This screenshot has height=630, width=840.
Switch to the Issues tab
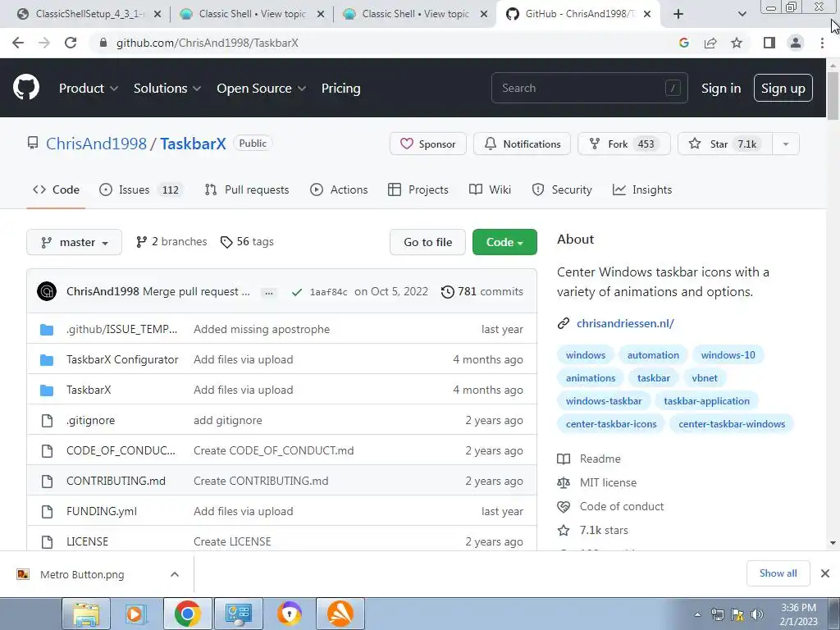click(141, 189)
